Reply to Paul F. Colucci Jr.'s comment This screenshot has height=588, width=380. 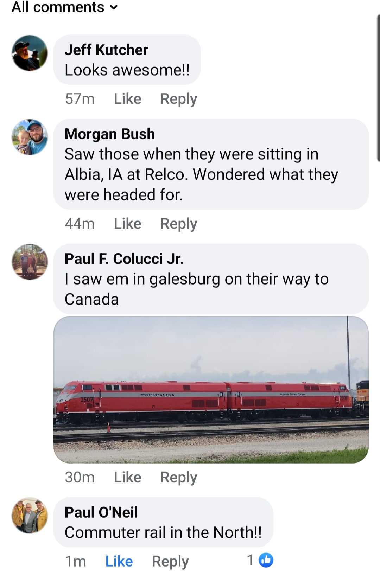[178, 477]
